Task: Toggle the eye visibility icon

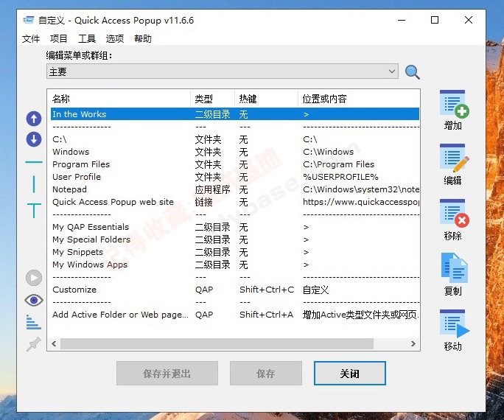Action: coord(34,301)
